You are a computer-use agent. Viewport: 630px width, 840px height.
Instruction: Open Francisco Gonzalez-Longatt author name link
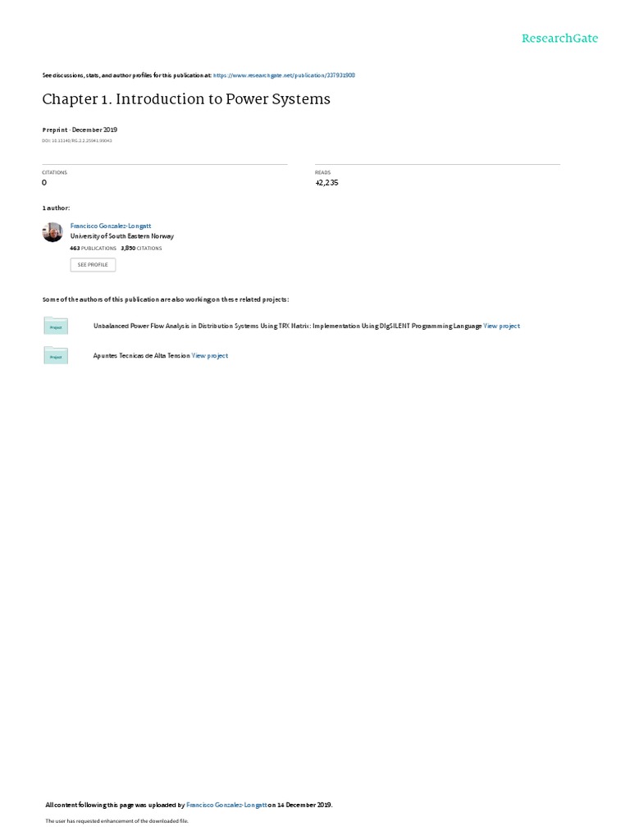click(x=111, y=226)
